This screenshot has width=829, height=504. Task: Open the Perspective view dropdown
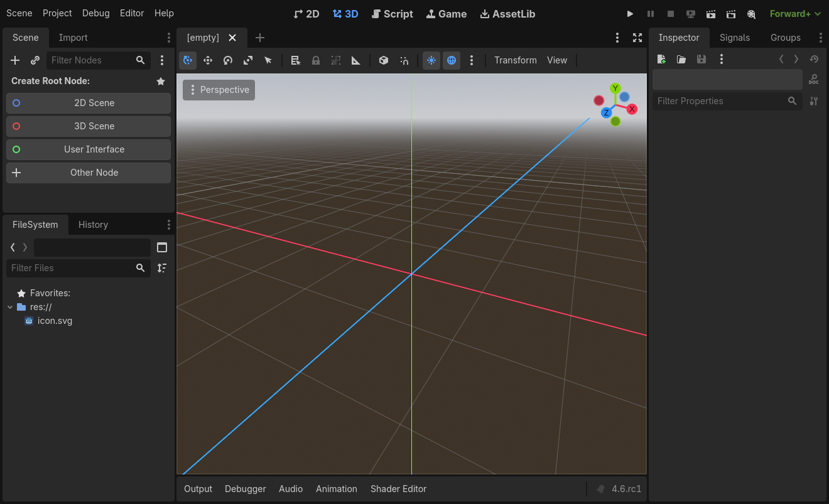[x=219, y=90]
